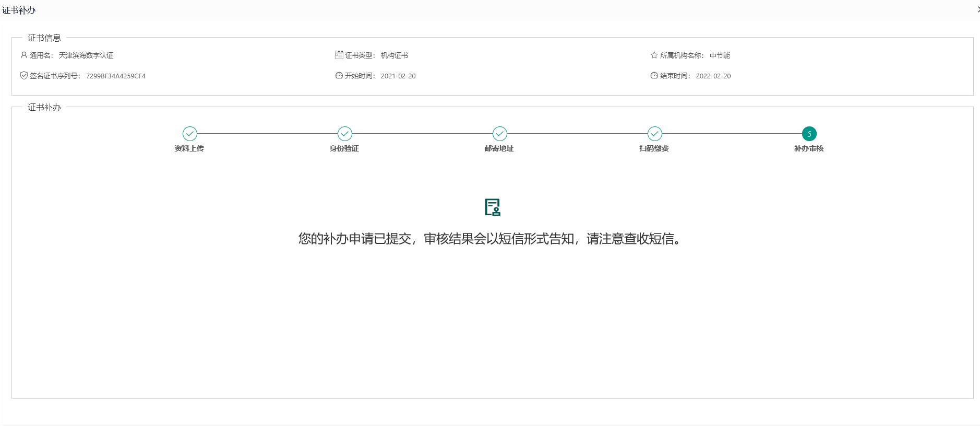Click the shield icon beside 签名证书序列号
The height and width of the screenshot is (432, 980).
(x=24, y=75)
